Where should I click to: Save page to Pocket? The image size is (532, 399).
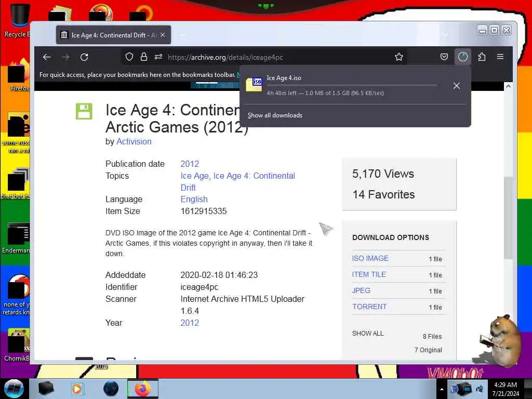(444, 57)
